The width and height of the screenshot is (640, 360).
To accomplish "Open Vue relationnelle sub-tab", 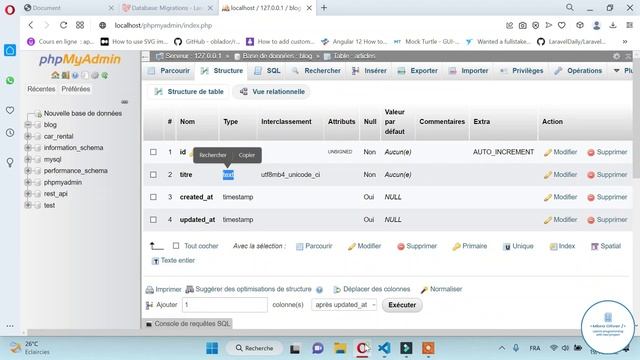I will pyautogui.click(x=272, y=92).
